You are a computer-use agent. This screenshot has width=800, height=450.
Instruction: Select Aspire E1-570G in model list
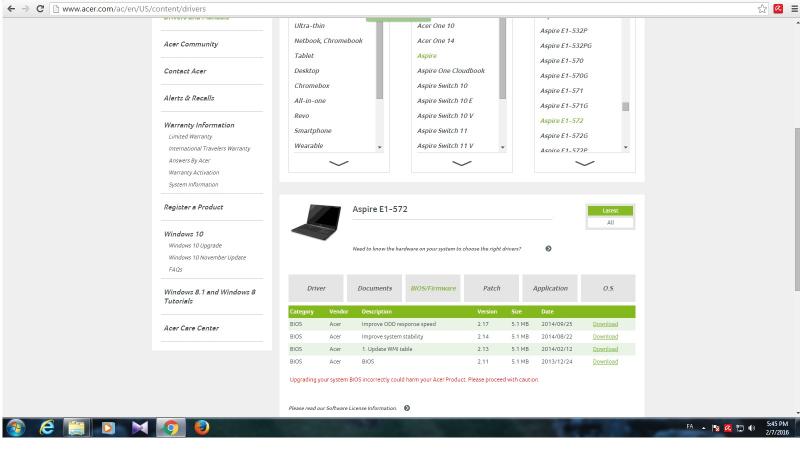point(564,76)
